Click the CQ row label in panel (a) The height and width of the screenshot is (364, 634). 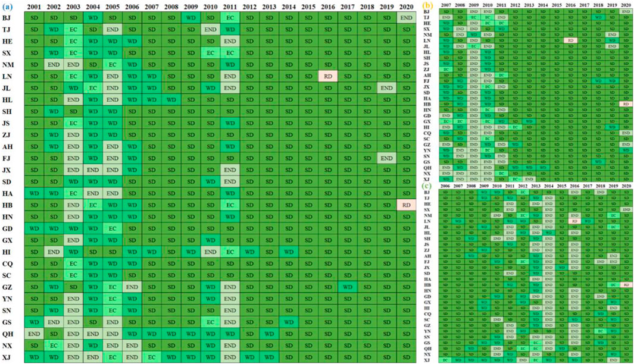(x=7, y=264)
